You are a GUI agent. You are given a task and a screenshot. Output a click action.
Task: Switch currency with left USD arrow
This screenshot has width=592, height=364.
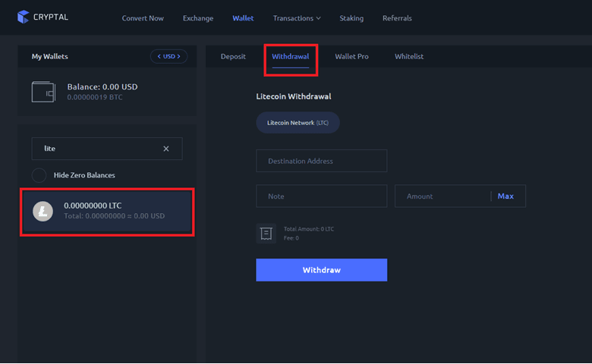pos(159,56)
